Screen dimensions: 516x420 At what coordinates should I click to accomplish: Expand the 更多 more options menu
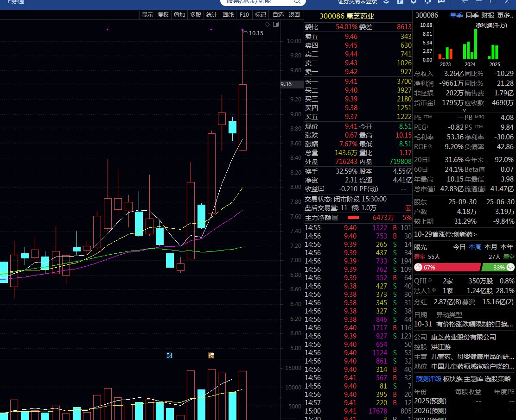pyautogui.click(x=505, y=15)
